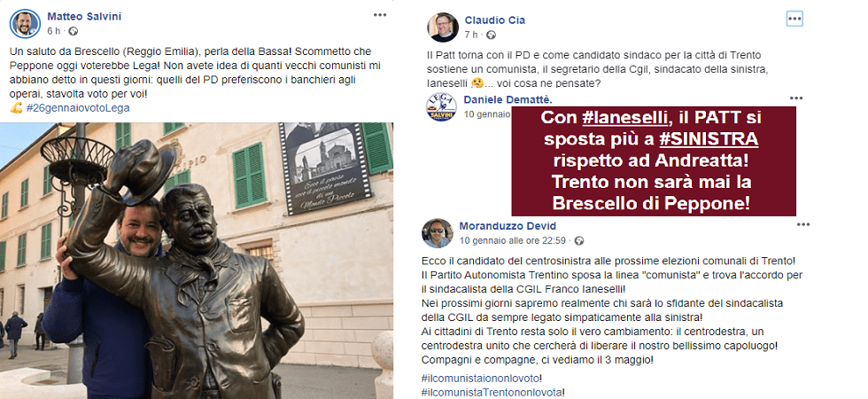
Task: Open Claudio Cia's profile avatar
Action: (443, 27)
